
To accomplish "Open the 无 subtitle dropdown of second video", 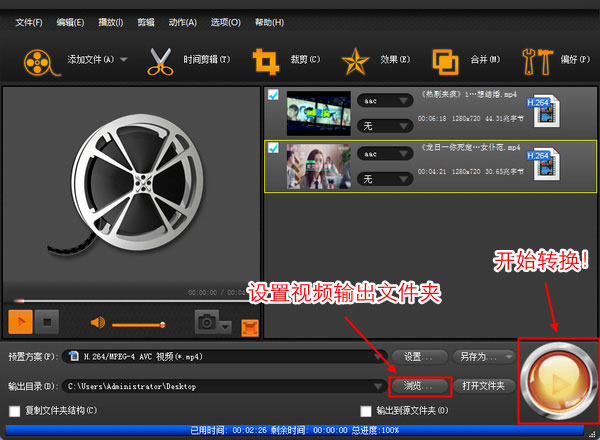I will [385, 179].
